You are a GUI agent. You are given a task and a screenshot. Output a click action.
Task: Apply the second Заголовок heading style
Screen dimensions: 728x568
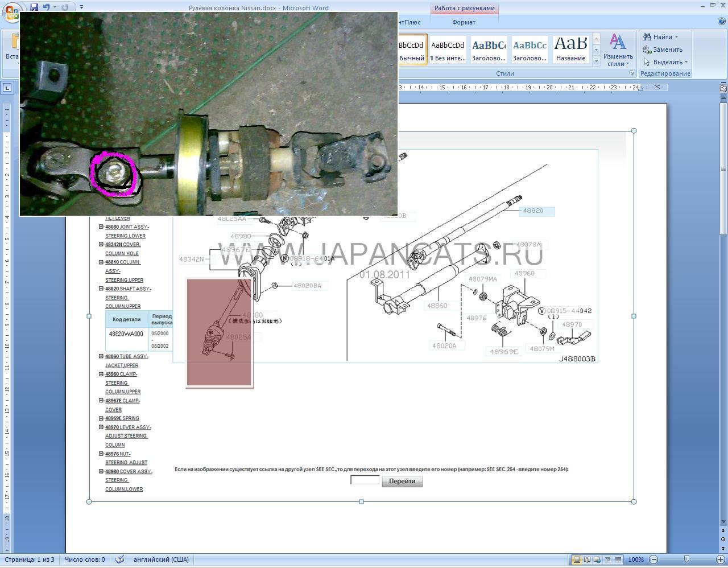pos(530,50)
